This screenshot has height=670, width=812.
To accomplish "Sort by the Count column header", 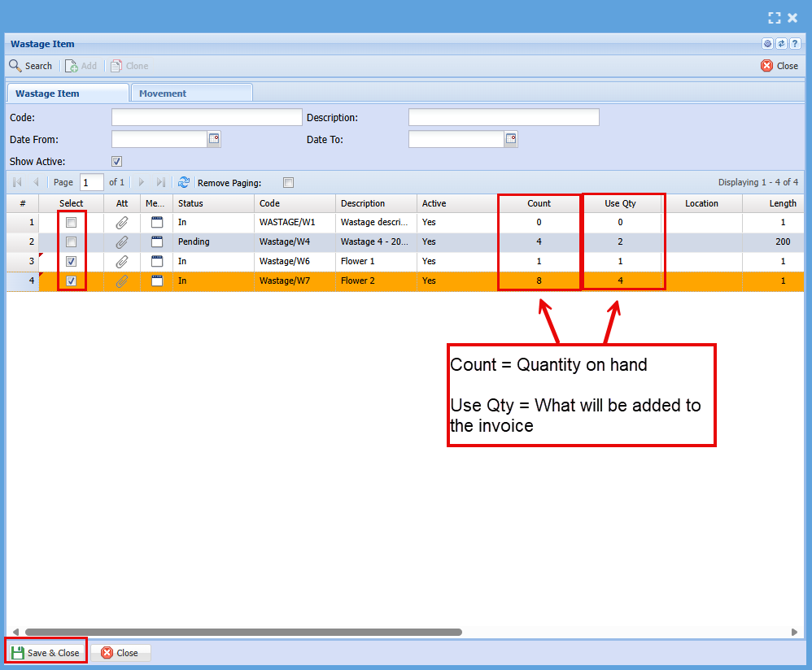I will coord(539,203).
